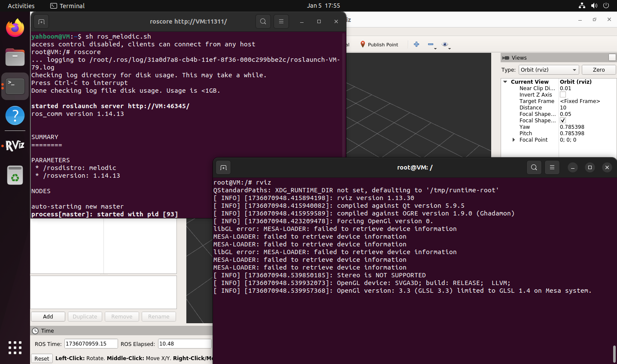Image resolution: width=617 pixels, height=364 pixels.
Task: Open hamburger menu in roscore terminal
Action: point(281,21)
